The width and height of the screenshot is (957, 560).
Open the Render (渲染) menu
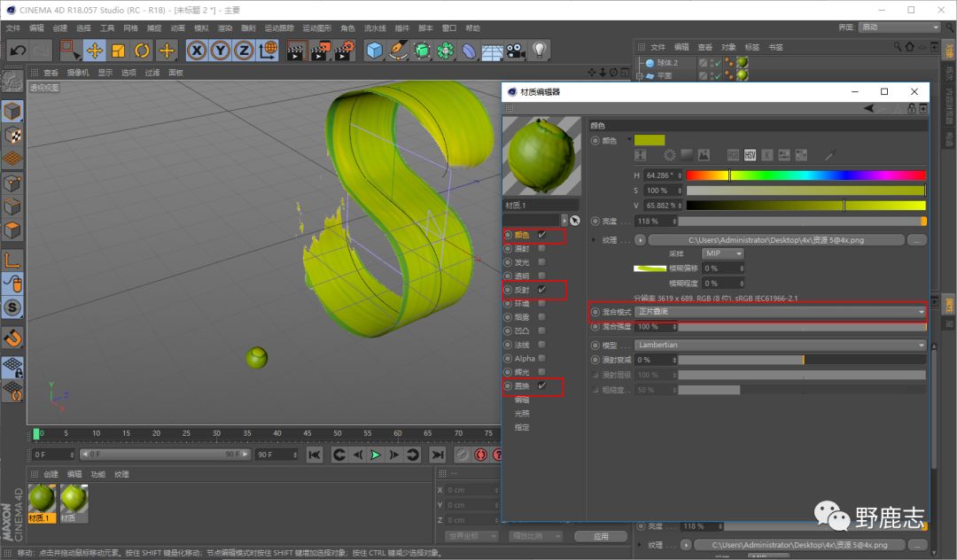point(225,28)
